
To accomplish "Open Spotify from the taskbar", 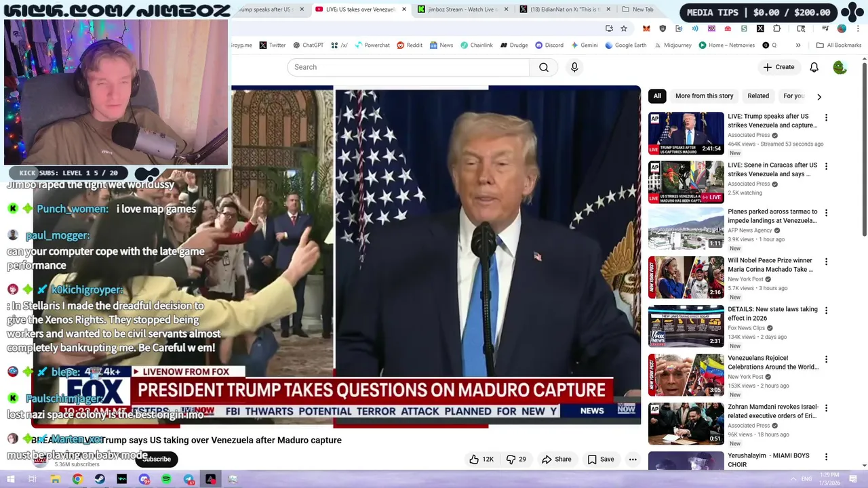I will pos(166,479).
